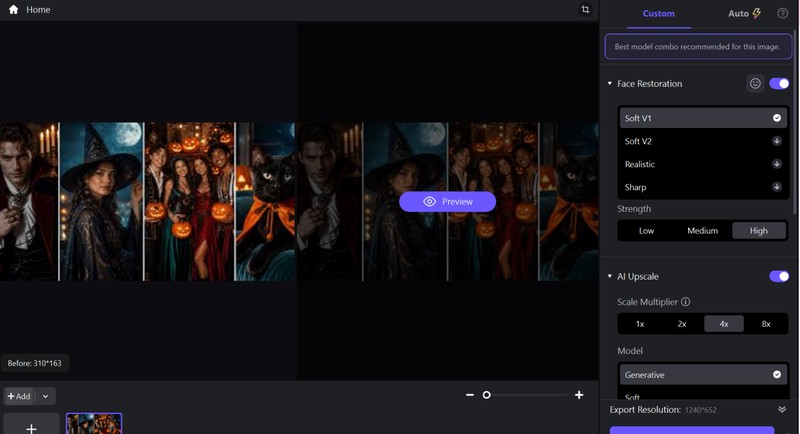Select the Soft V1 face model
The width and height of the screenshot is (800, 434).
pos(703,118)
